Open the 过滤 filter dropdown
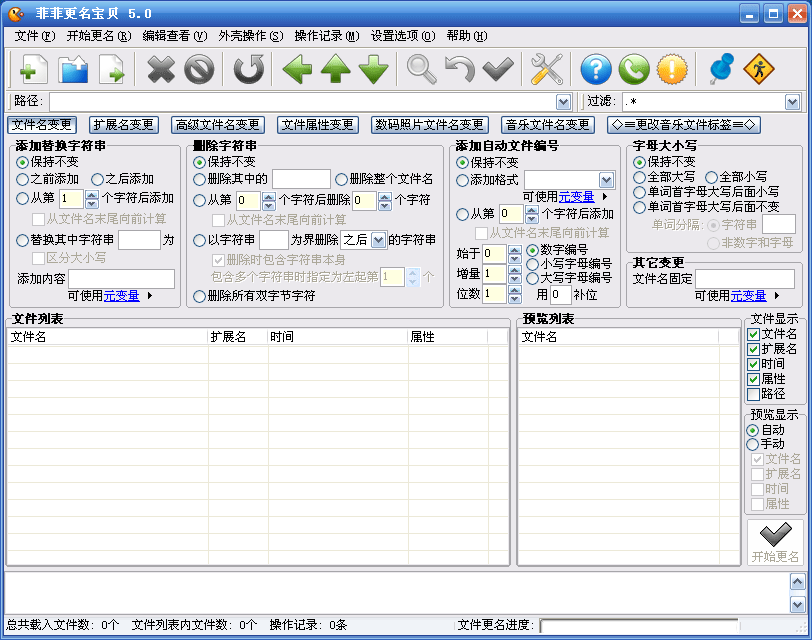The image size is (812, 640). pyautogui.click(x=792, y=102)
